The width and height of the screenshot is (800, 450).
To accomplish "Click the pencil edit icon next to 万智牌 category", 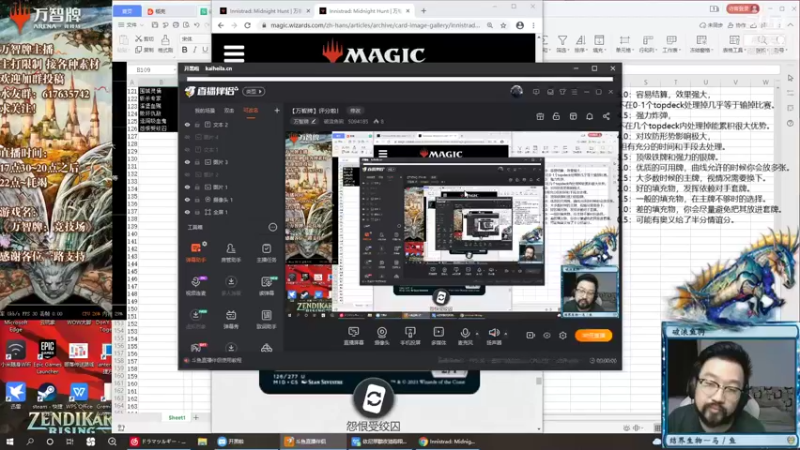I will 314,121.
